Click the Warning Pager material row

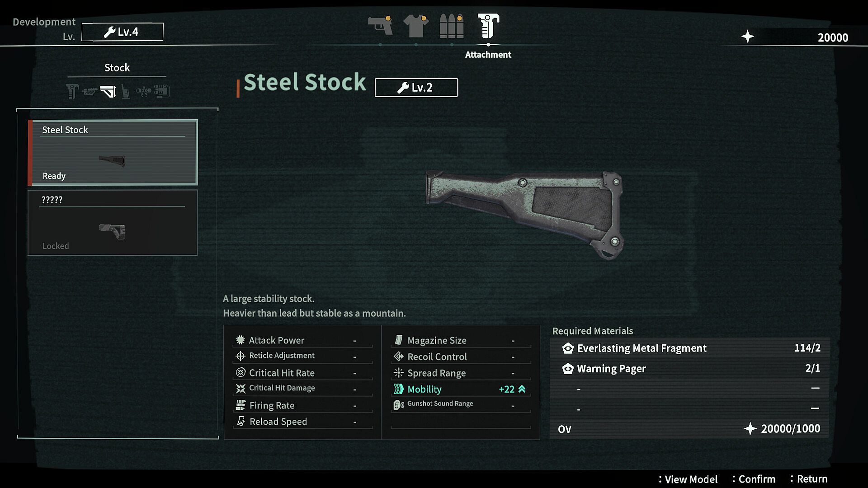point(689,368)
